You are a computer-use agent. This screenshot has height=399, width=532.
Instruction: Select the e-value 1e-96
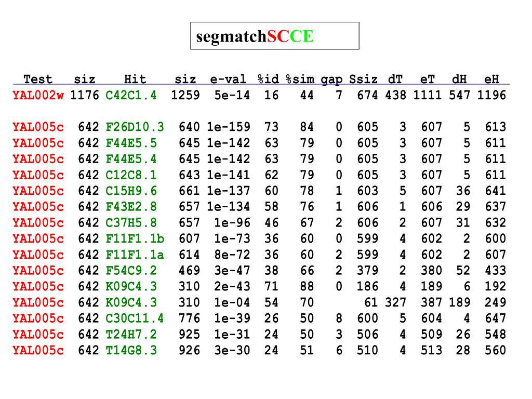point(232,222)
